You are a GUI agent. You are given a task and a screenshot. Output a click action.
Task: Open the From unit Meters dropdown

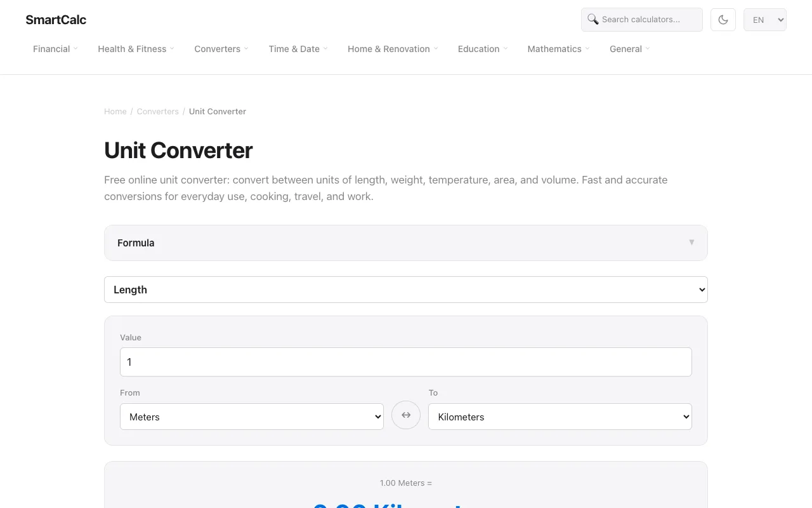pos(252,417)
